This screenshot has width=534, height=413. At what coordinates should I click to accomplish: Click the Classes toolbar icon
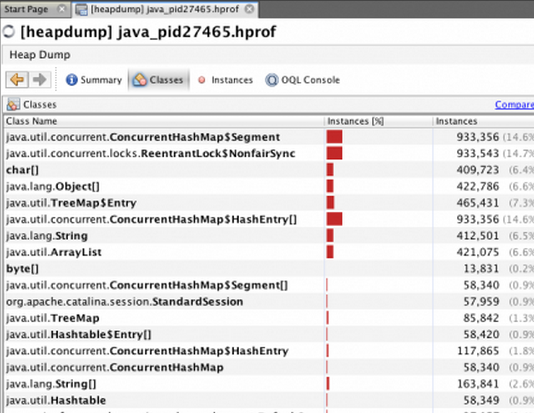point(140,80)
